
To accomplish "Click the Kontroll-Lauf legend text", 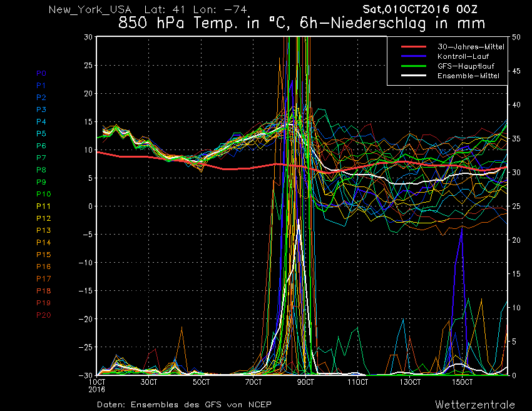I will coord(463,56).
